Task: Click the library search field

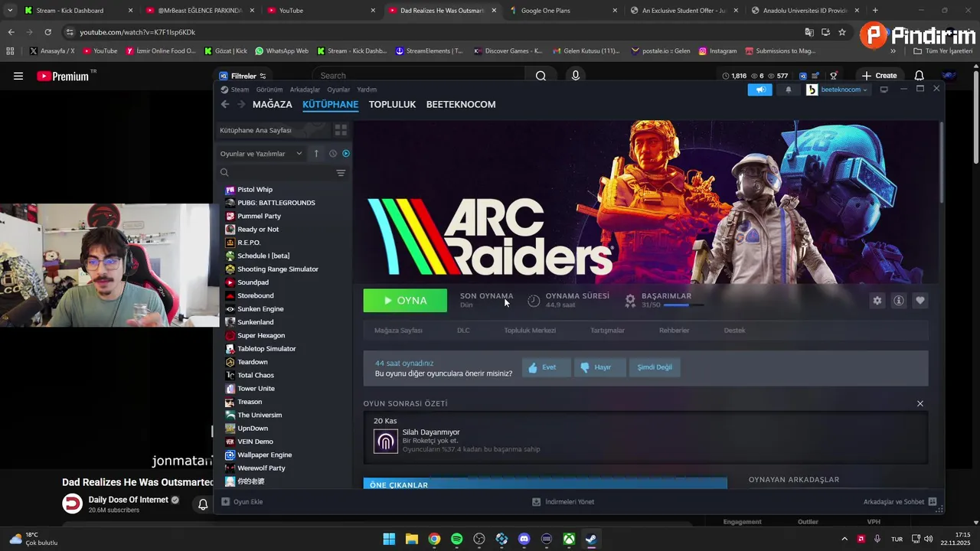Action: point(276,173)
